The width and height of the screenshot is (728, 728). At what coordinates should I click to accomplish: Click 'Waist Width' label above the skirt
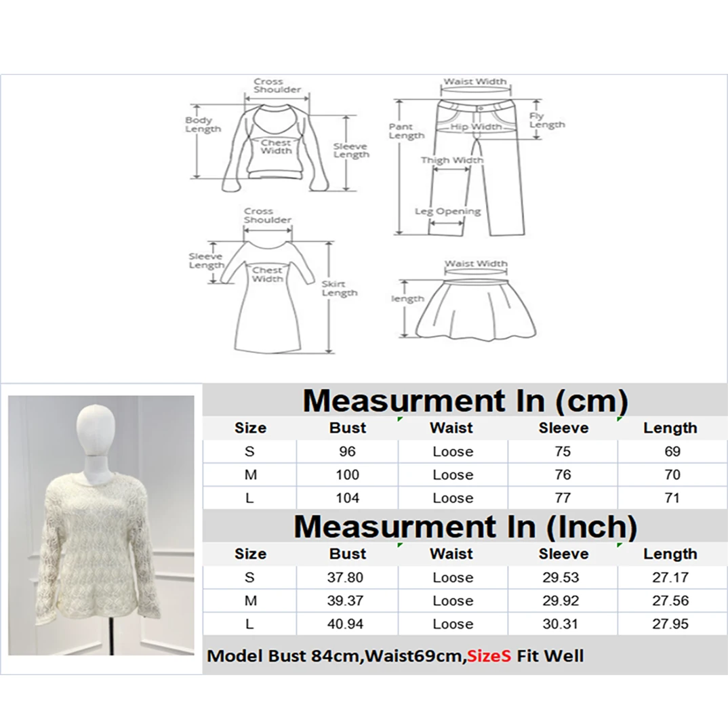(476, 263)
